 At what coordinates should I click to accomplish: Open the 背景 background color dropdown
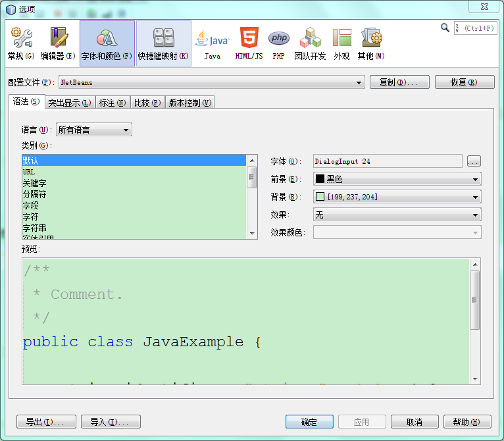tap(397, 197)
